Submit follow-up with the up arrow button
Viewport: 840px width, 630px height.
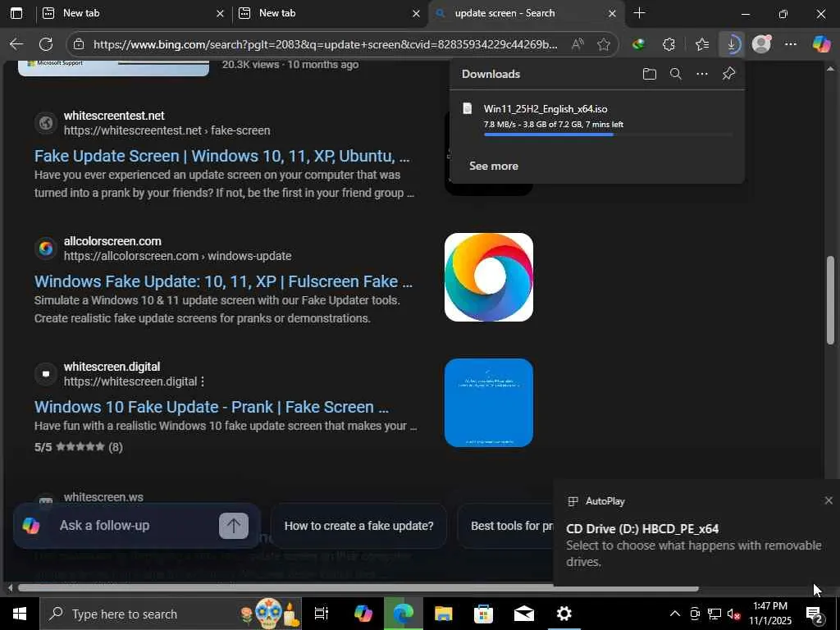(234, 526)
